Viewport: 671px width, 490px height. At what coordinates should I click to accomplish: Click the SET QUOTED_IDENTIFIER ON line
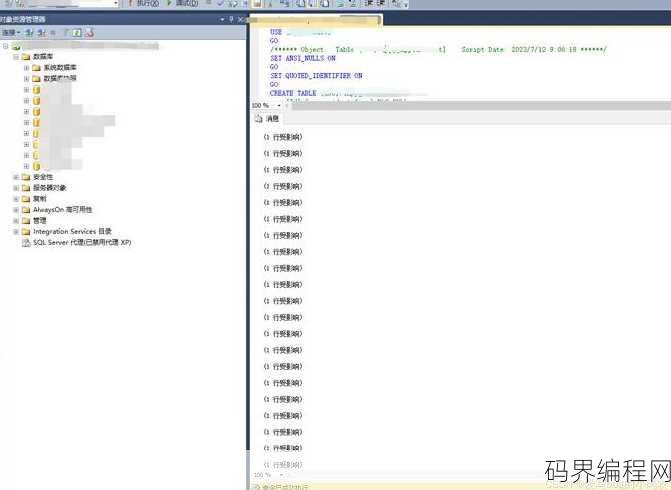pyautogui.click(x=316, y=76)
